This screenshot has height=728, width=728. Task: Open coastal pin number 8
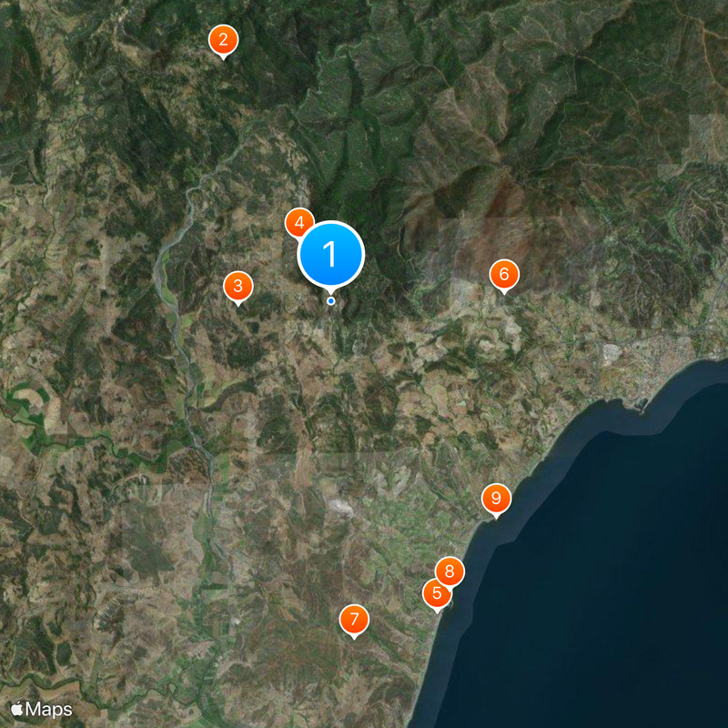click(450, 572)
